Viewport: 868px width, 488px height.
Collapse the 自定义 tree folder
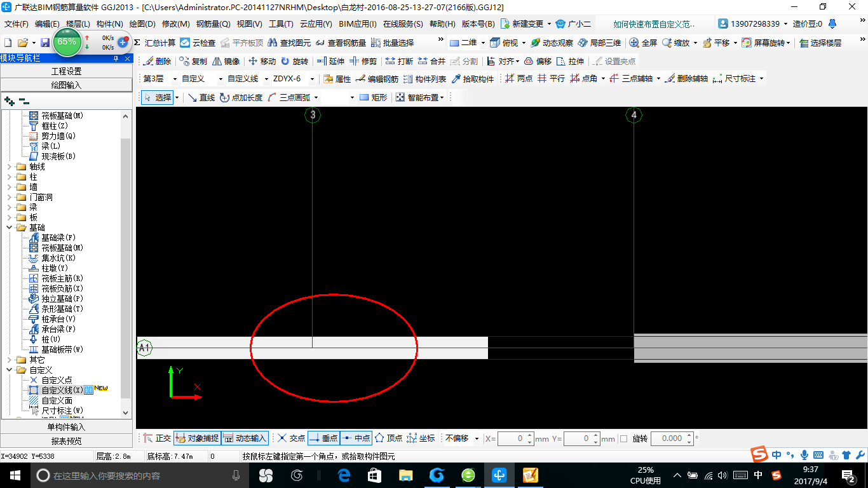10,370
